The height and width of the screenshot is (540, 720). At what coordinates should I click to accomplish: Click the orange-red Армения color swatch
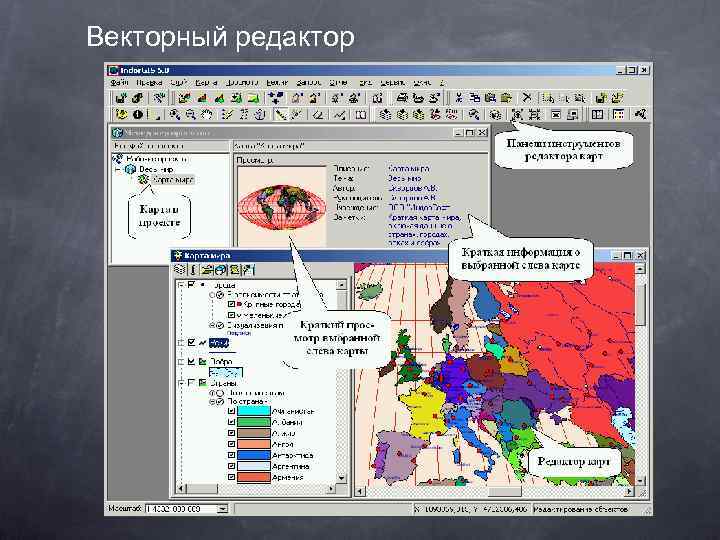click(253, 477)
